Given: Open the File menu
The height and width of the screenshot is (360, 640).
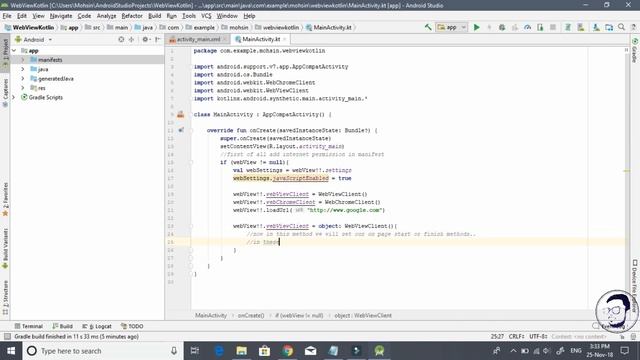Looking at the screenshot, I should pos(7,16).
